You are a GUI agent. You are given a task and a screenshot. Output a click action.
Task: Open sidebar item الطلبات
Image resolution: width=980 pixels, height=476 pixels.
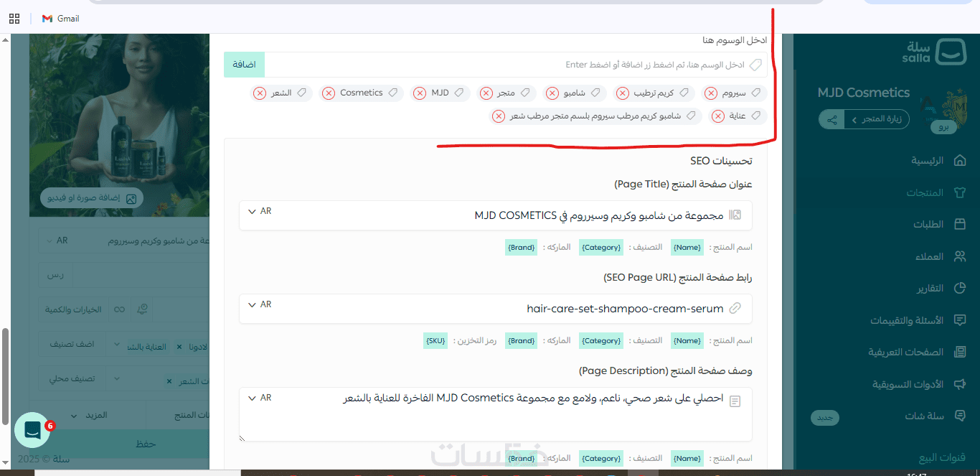pos(928,225)
